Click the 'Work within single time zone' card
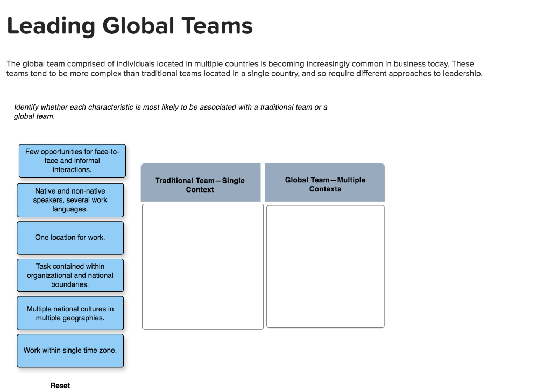The image size is (551, 392). click(70, 350)
